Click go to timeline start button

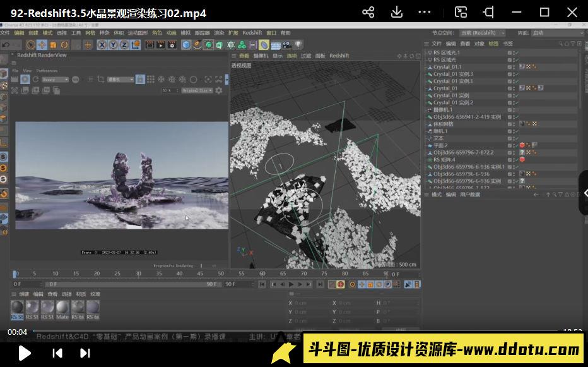pyautogui.click(x=262, y=285)
